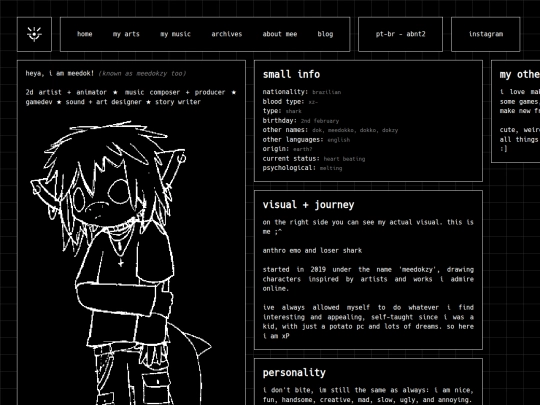Select psychological: melting line
The width and height of the screenshot is (540, 405).
tap(302, 168)
